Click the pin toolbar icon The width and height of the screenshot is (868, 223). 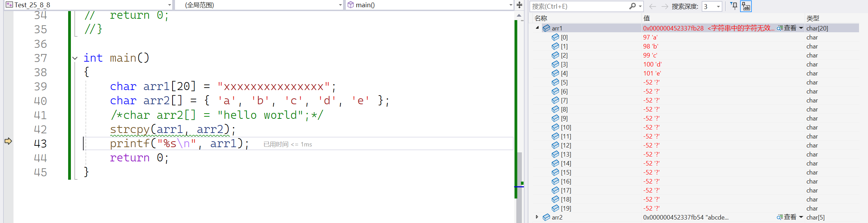[x=734, y=6]
